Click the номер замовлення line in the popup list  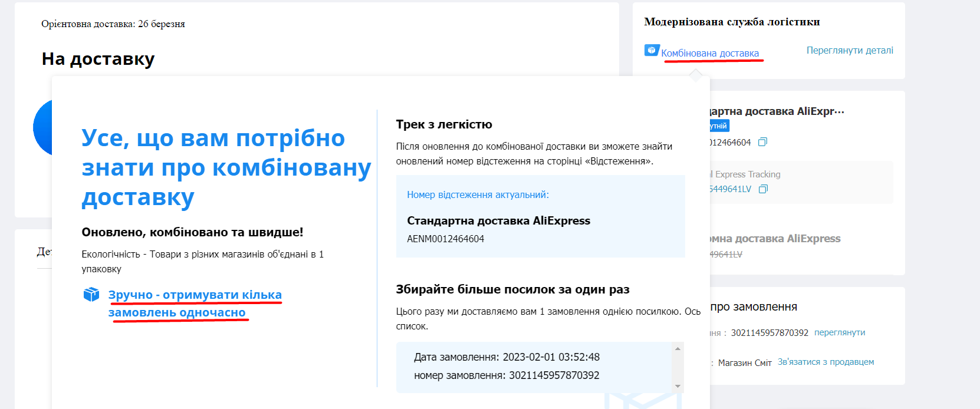[x=507, y=375]
